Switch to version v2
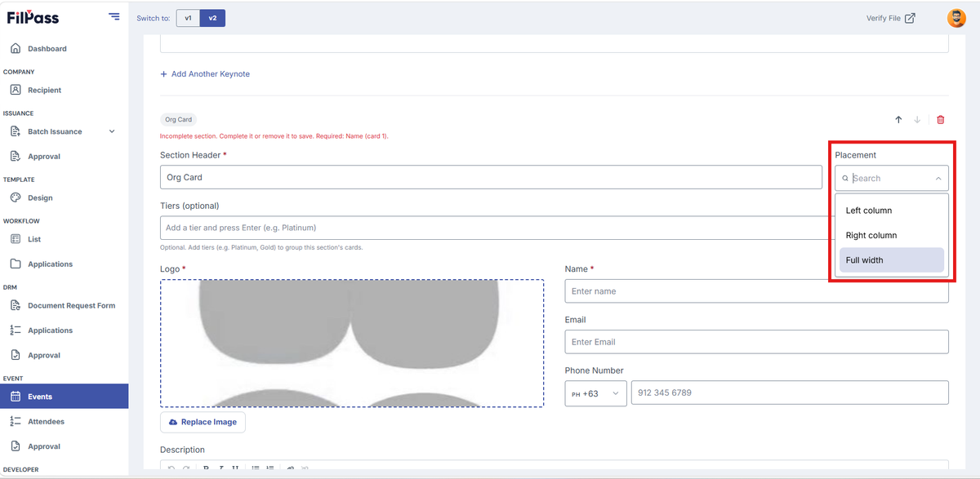The image size is (980, 479). 212,18
